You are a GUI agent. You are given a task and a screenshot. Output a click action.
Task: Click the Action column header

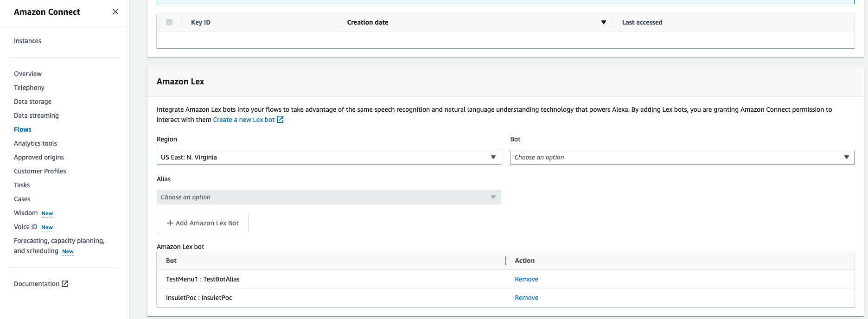point(524,261)
